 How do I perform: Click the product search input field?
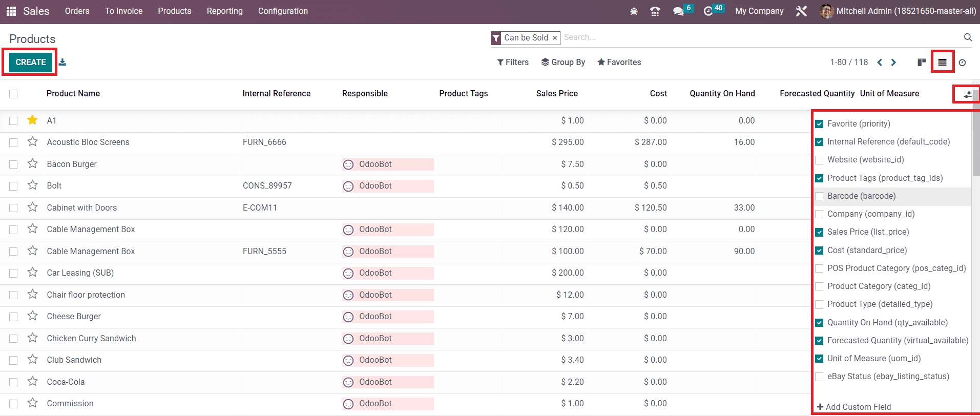(x=758, y=37)
